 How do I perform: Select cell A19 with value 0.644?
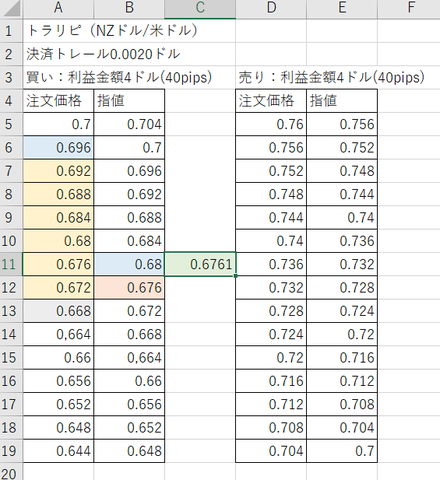(x=58, y=451)
